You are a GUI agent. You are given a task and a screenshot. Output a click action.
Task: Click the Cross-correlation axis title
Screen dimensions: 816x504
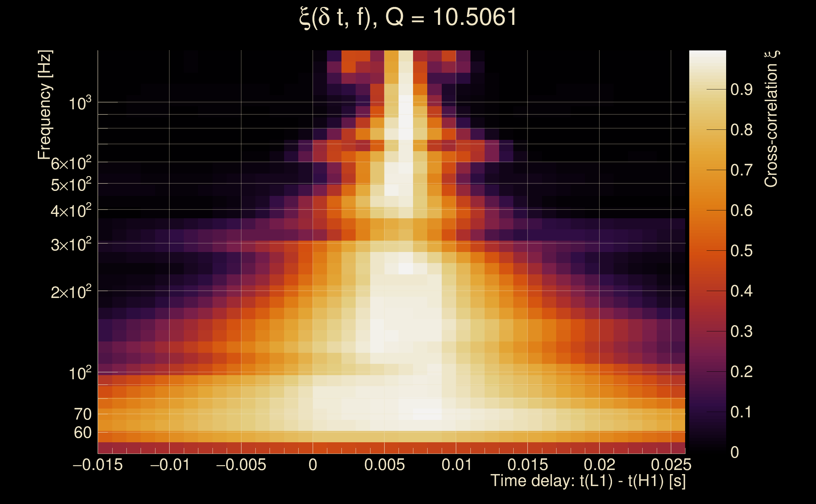click(771, 119)
